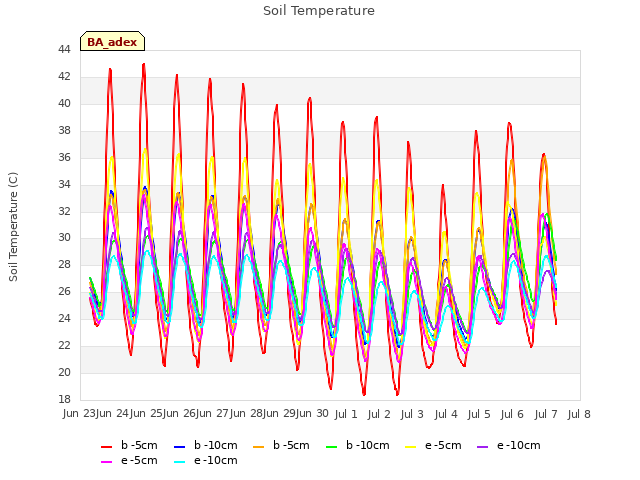Viewport: 640px width, 480px height.
Task: Select the y-axis tick value 26
Action: [64, 291]
